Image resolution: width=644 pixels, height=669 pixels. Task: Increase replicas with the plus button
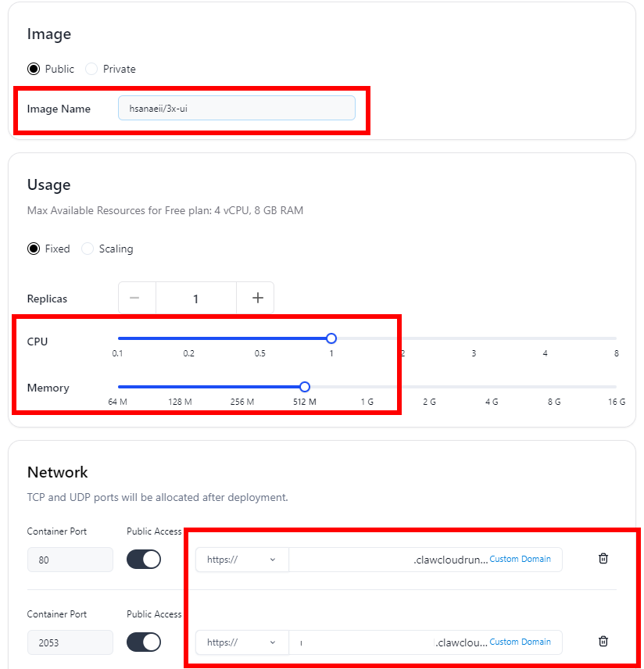tap(257, 298)
